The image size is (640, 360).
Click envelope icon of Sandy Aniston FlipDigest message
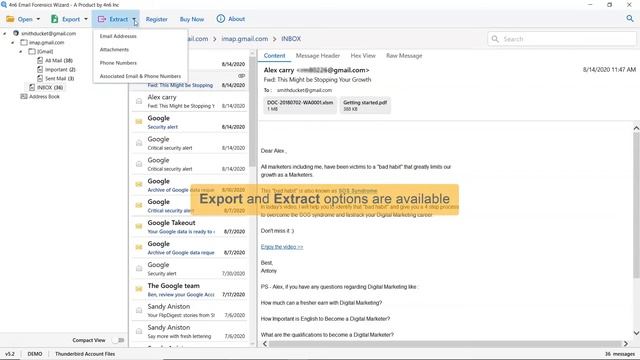tap(139, 310)
